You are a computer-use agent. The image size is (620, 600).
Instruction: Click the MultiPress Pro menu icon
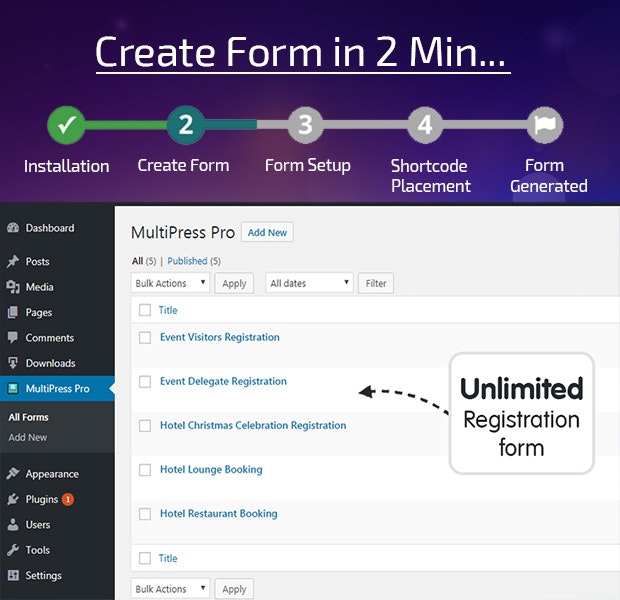click(13, 388)
